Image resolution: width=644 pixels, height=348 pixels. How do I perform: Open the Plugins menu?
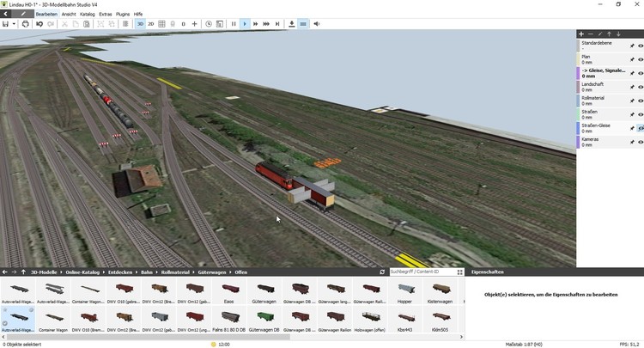point(123,14)
